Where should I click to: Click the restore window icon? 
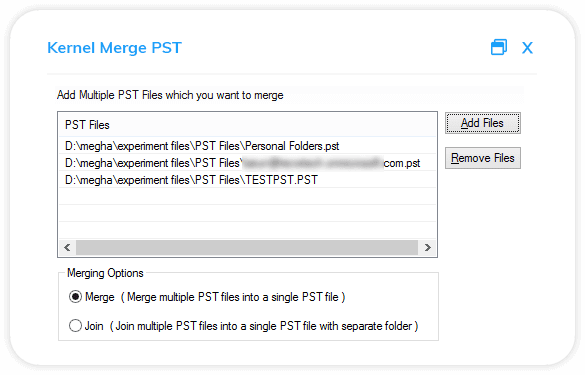(x=499, y=47)
